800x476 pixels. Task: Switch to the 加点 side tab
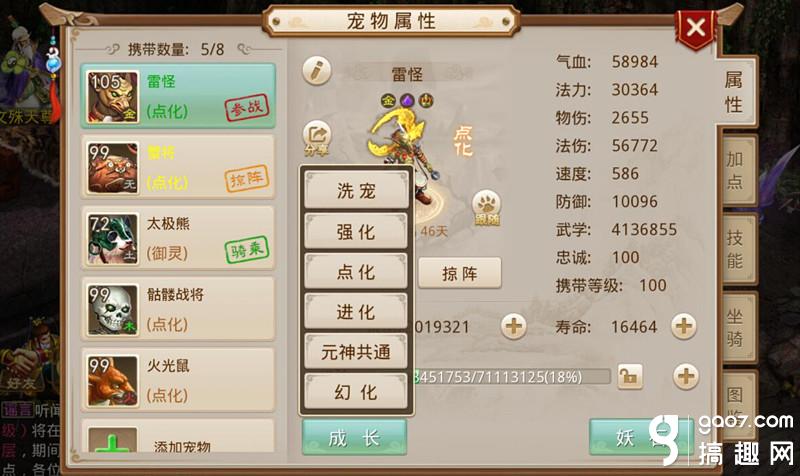coord(736,170)
